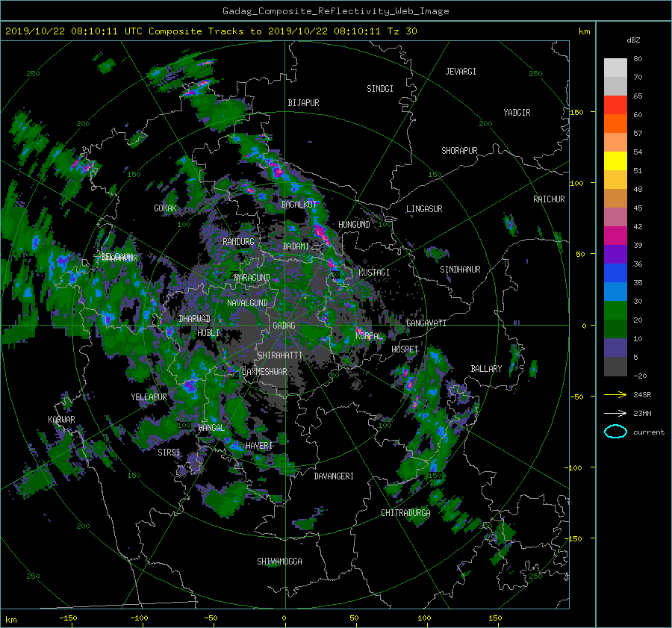The image size is (672, 628).
Task: Select the red 60 dBZ color swatch
Action: 615,105
